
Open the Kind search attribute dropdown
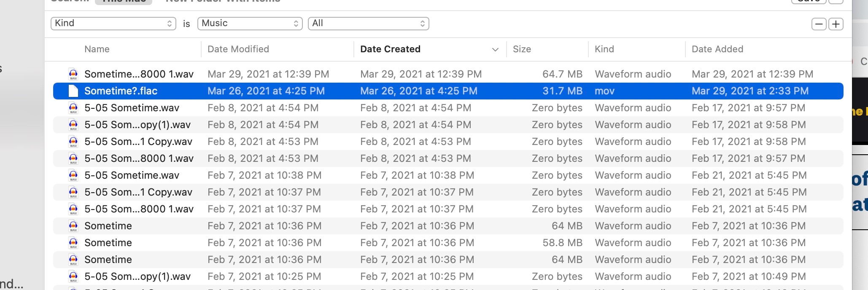click(x=113, y=23)
